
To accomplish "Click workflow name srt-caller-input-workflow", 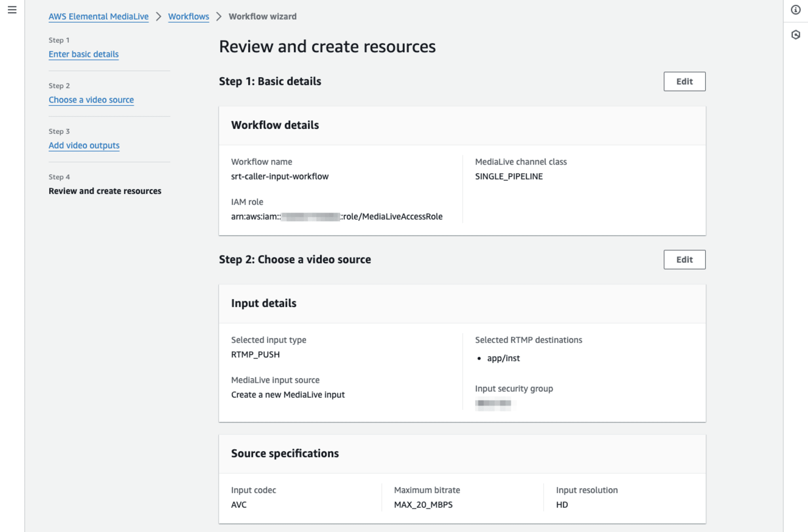I will (280, 176).
